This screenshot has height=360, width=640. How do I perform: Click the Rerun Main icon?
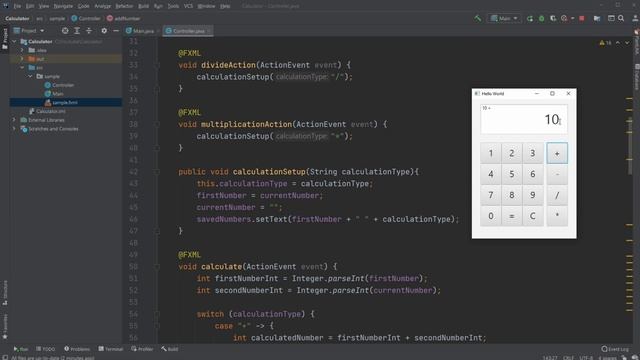tap(530, 18)
